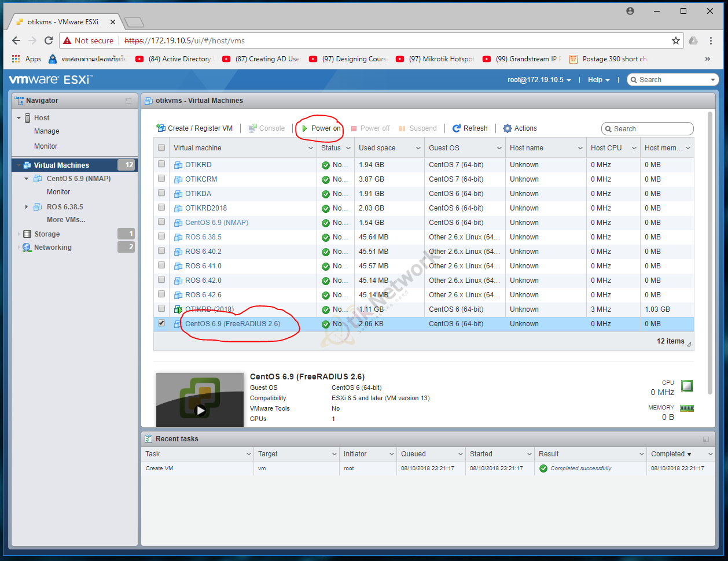This screenshot has height=561, width=728.
Task: Expand the ROS 6.38.5 tree node
Action: 27,207
